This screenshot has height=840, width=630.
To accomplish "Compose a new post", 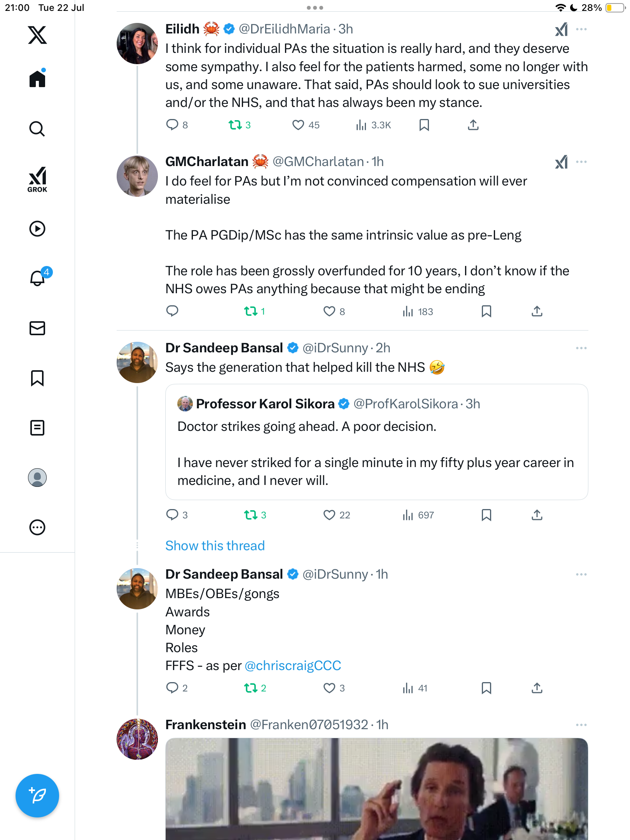I will [37, 796].
